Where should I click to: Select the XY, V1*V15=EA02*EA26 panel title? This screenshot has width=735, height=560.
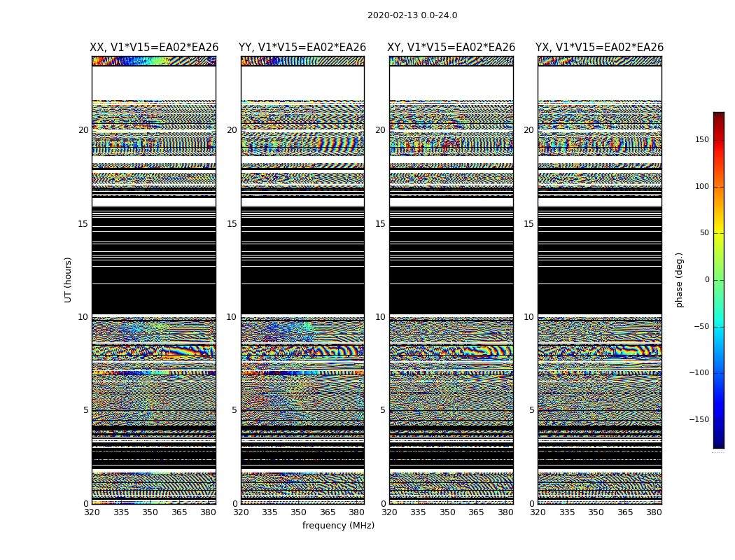click(x=451, y=48)
